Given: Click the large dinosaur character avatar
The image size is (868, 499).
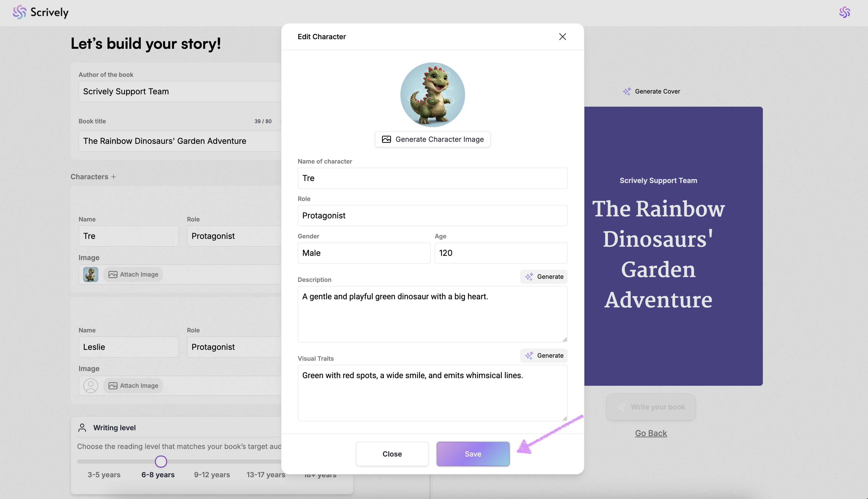Looking at the screenshot, I should tap(432, 95).
